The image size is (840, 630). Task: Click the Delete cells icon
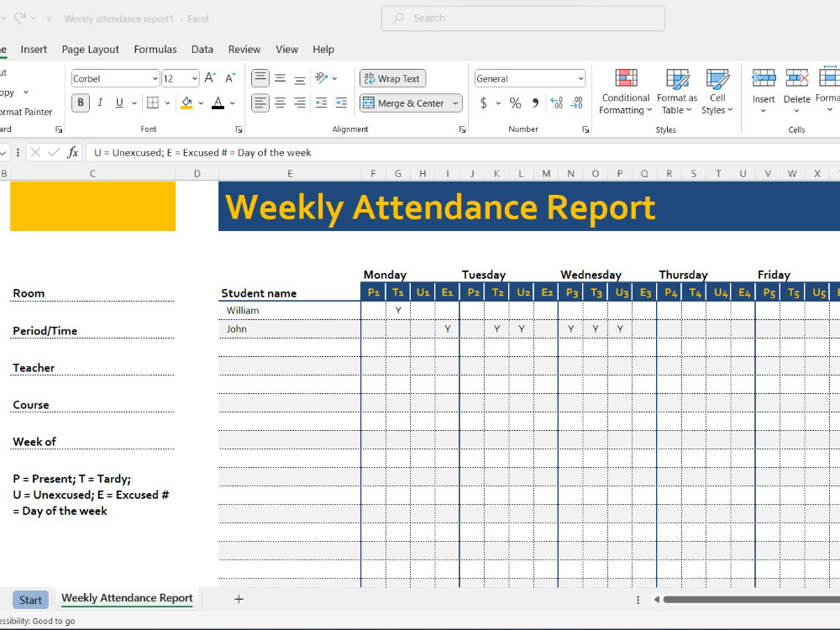coord(796,78)
